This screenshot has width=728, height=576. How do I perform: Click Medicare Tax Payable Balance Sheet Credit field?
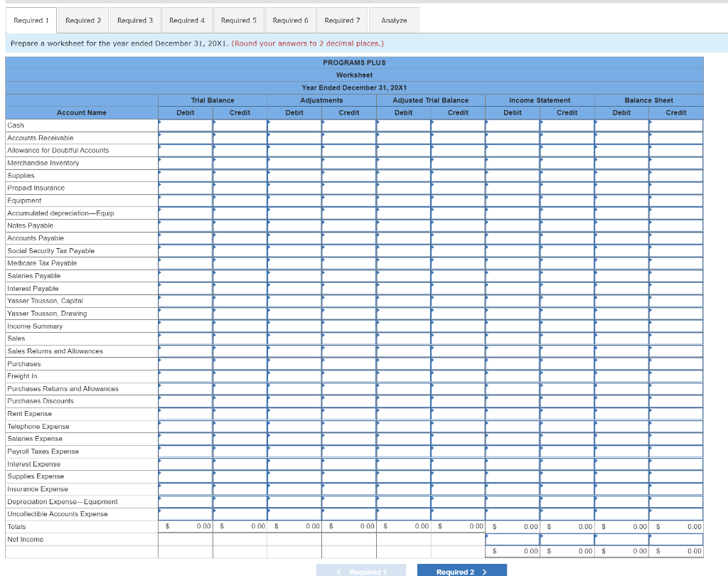(676, 263)
